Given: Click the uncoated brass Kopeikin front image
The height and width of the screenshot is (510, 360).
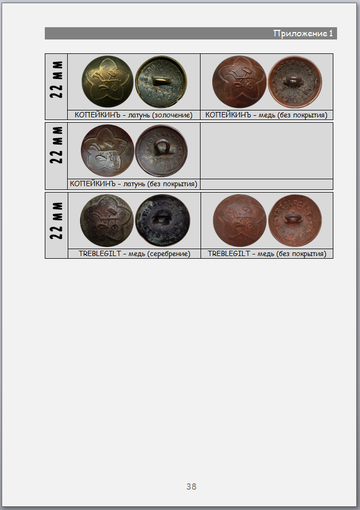Looking at the screenshot, I should [107, 151].
